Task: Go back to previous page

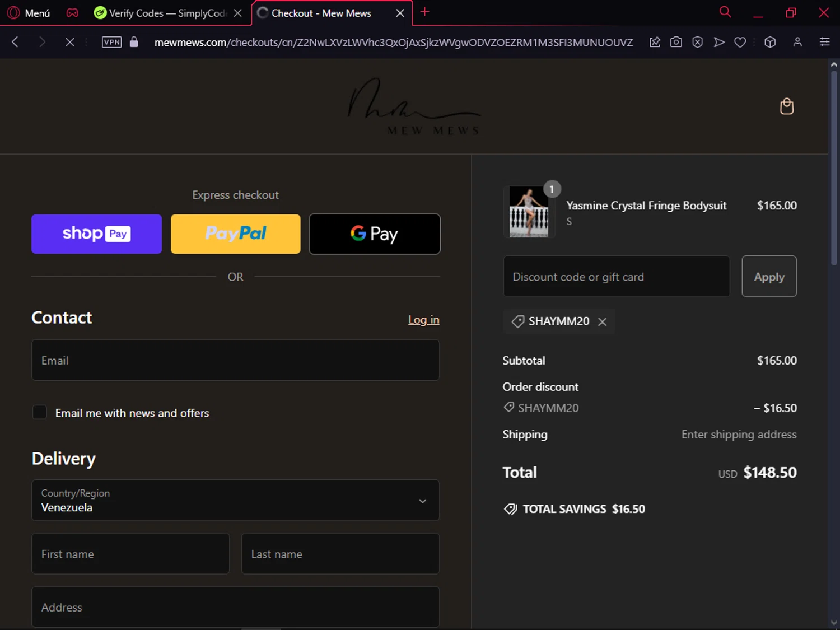Action: pos(15,42)
